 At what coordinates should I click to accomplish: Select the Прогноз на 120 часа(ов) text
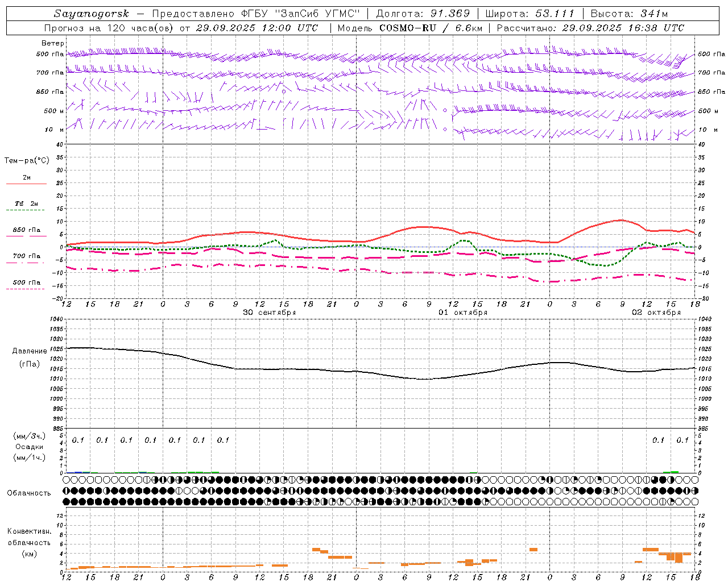[x=109, y=28]
